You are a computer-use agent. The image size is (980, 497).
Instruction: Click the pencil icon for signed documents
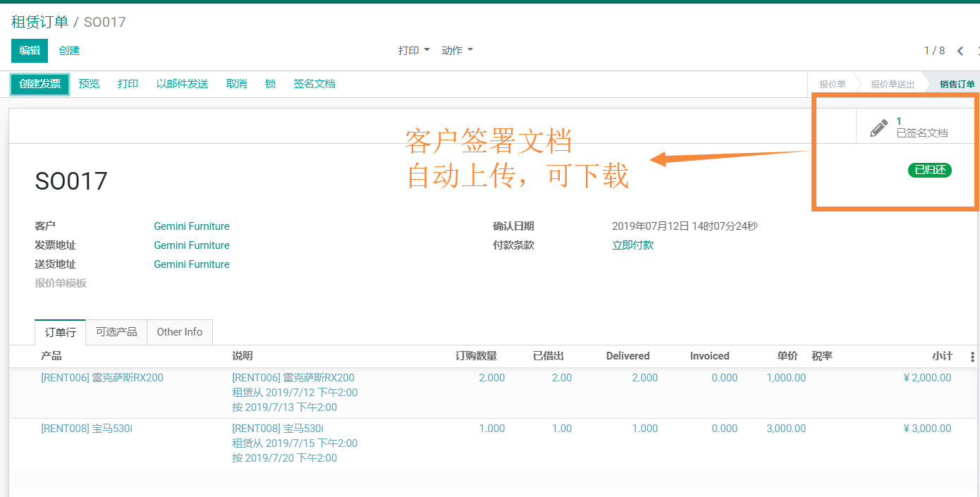(878, 128)
